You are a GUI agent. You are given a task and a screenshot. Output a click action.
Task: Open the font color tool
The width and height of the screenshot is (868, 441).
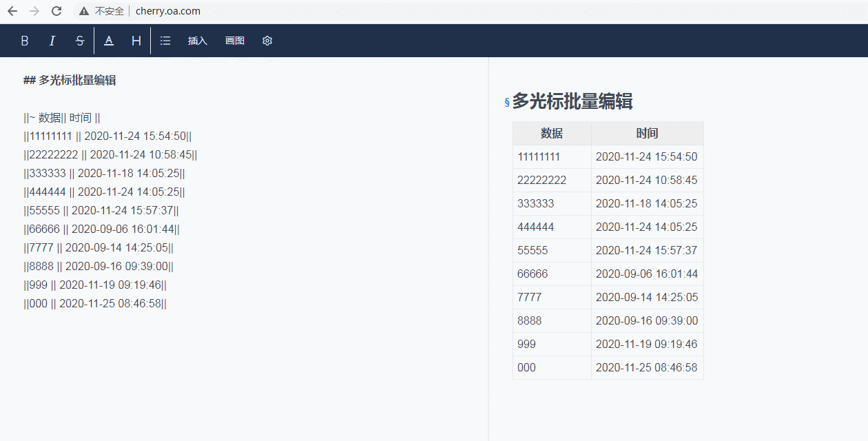109,41
